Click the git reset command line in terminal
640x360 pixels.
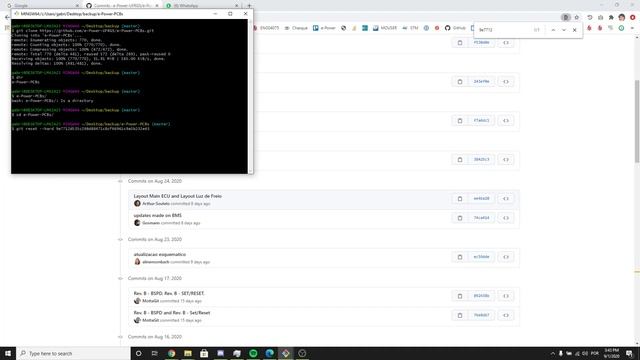[80, 129]
